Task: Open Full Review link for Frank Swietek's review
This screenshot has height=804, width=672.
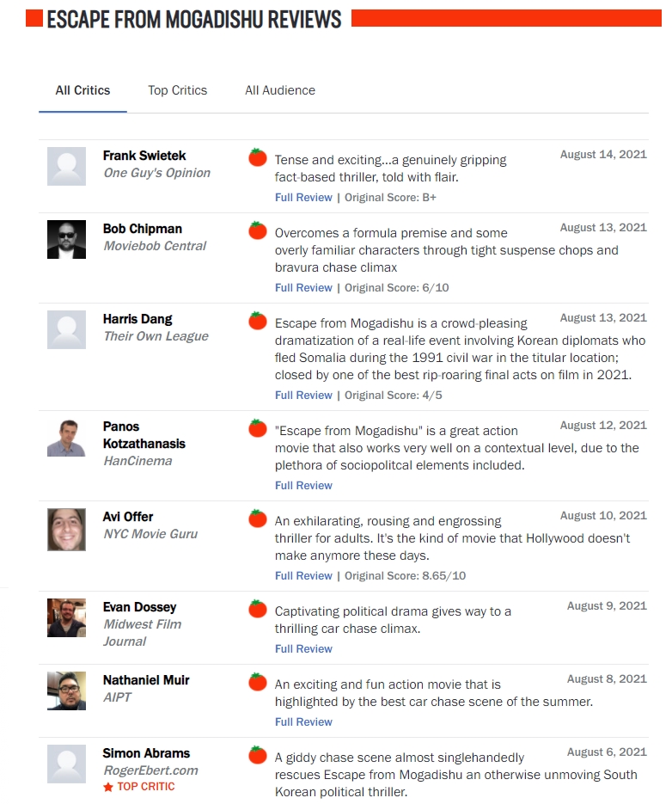Action: pos(303,198)
